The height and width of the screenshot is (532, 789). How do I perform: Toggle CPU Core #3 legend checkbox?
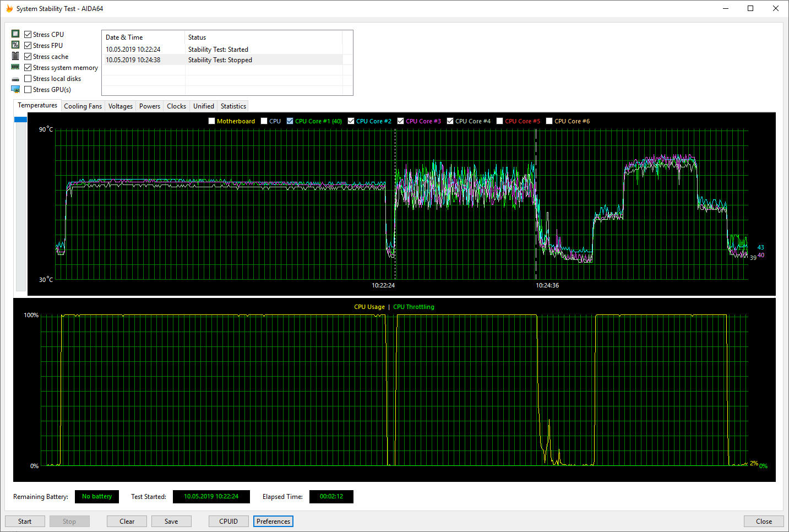(400, 121)
